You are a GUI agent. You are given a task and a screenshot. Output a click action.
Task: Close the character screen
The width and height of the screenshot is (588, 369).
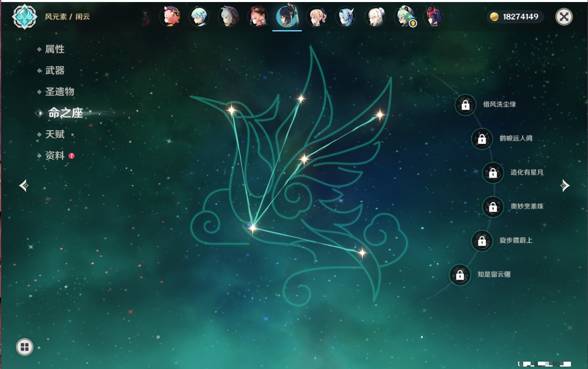[x=564, y=17]
